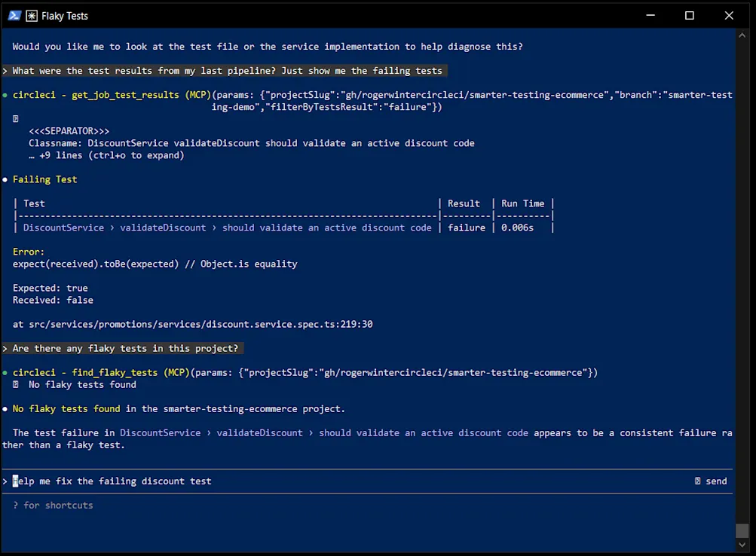Click 'DiscountService' in the final summary paragraph
Image resolution: width=756 pixels, height=556 pixels.
[x=161, y=432]
